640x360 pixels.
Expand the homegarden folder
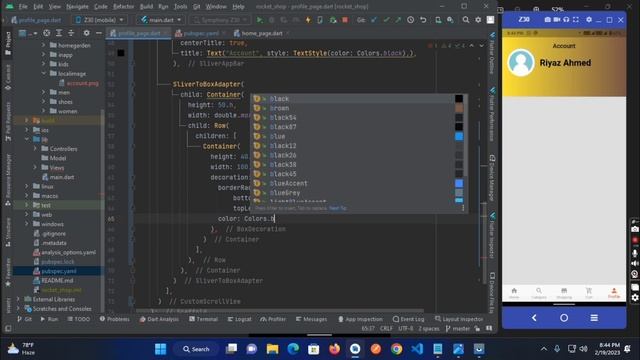coord(43,45)
